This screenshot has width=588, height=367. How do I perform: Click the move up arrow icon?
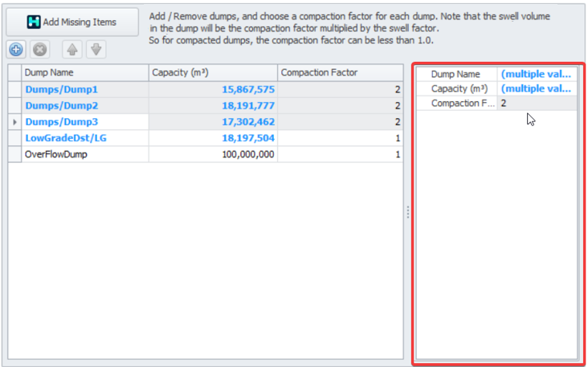click(71, 50)
